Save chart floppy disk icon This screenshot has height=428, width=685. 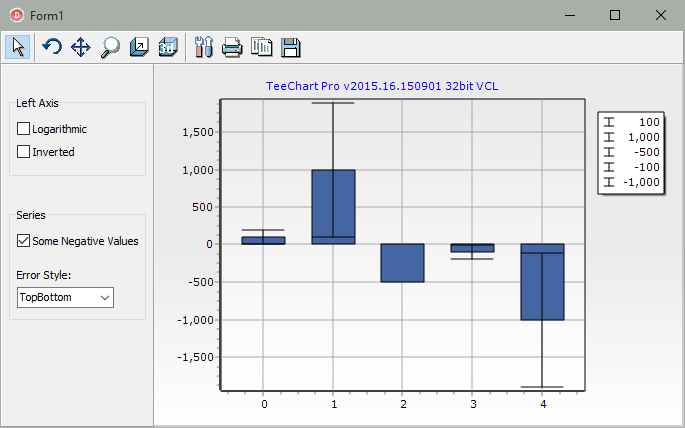coord(291,47)
